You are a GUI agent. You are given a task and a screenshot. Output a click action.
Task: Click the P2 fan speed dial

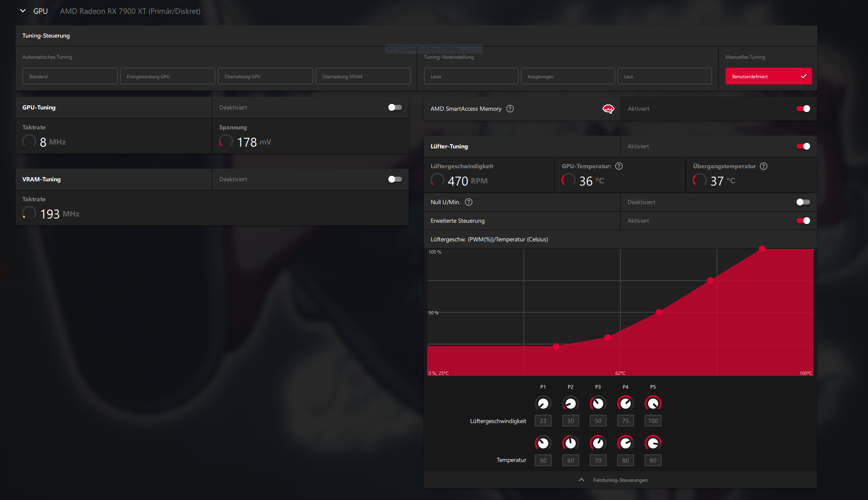coord(570,403)
